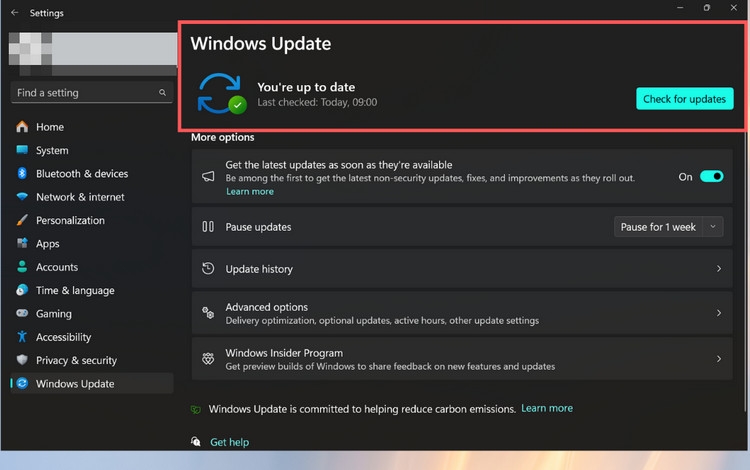750x470 pixels.
Task: Click the back arrow beside Settings
Action: 14,12
